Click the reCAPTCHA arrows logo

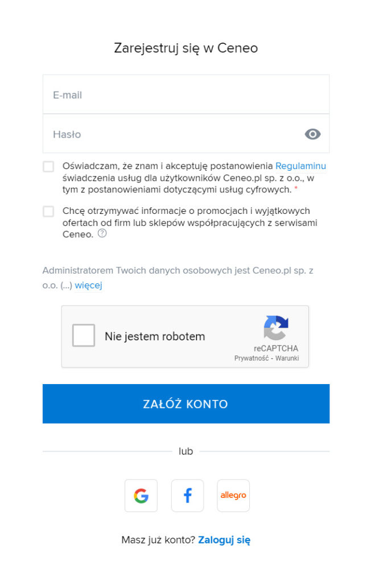click(276, 328)
